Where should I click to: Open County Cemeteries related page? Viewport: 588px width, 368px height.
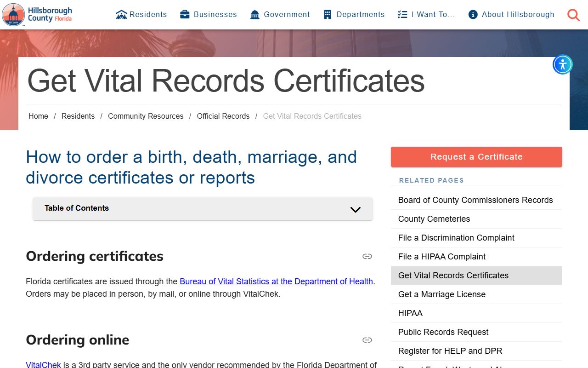476,219
